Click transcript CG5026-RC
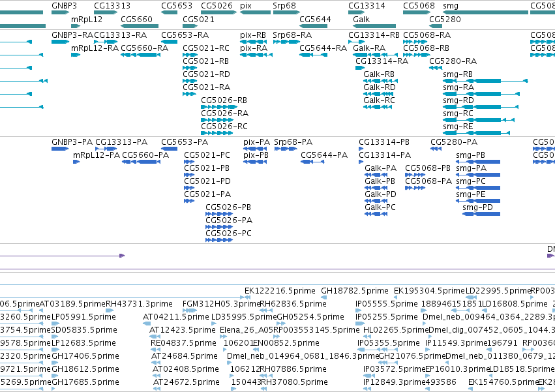The height and width of the screenshot is (392, 555). click(217, 133)
